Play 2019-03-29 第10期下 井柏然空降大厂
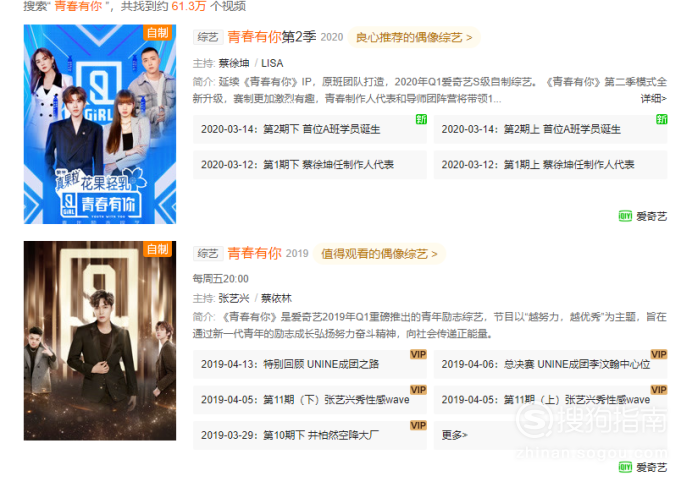This screenshot has height=487, width=692. point(310,435)
